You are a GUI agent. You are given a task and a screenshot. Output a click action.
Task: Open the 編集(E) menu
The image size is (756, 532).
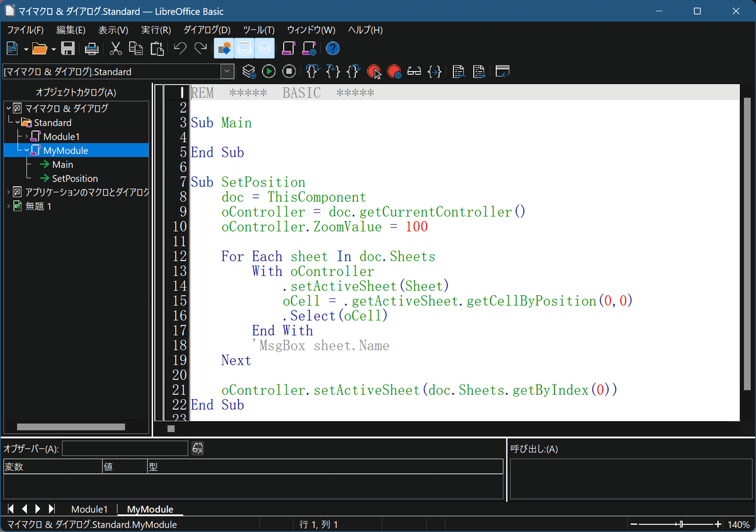click(x=71, y=30)
